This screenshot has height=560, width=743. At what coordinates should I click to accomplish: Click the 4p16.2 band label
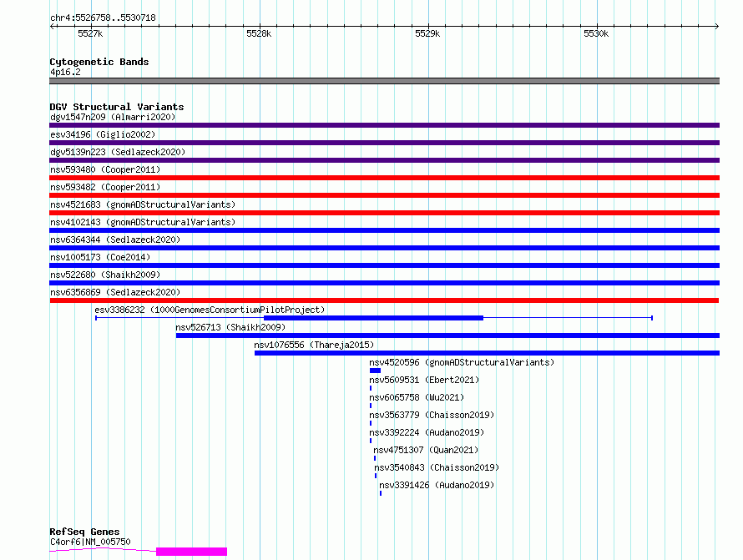click(x=65, y=72)
